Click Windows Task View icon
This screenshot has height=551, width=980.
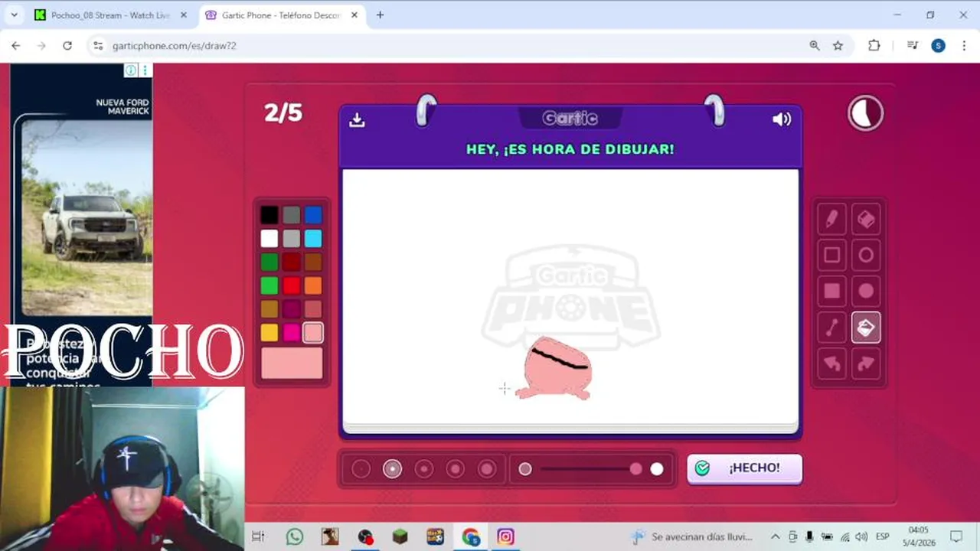coord(258,536)
